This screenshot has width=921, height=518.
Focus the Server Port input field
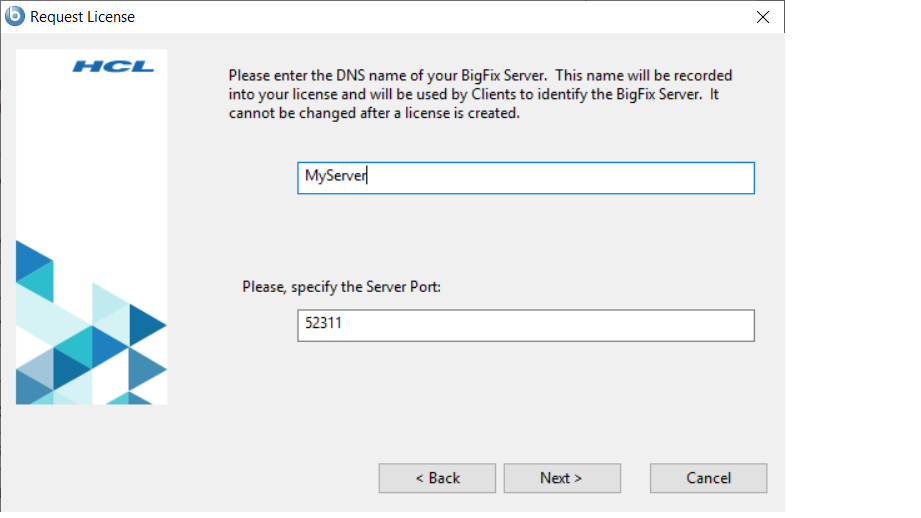click(525, 325)
